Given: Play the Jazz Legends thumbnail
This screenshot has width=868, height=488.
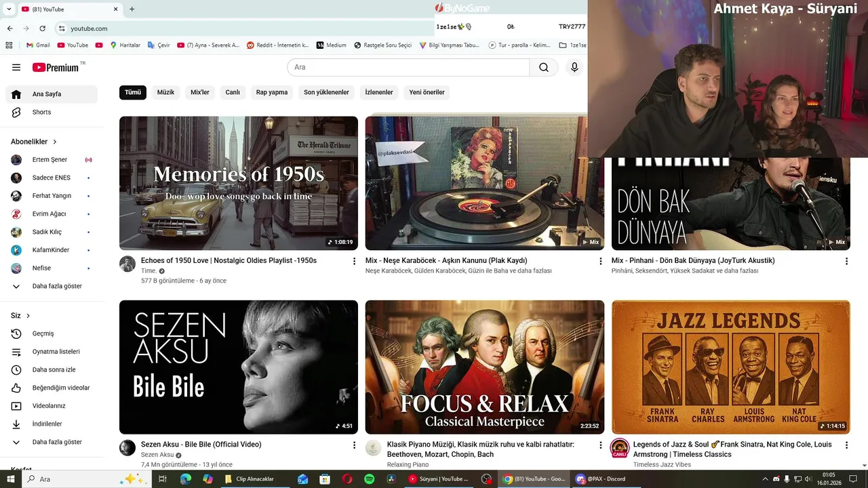Looking at the screenshot, I should [x=731, y=367].
